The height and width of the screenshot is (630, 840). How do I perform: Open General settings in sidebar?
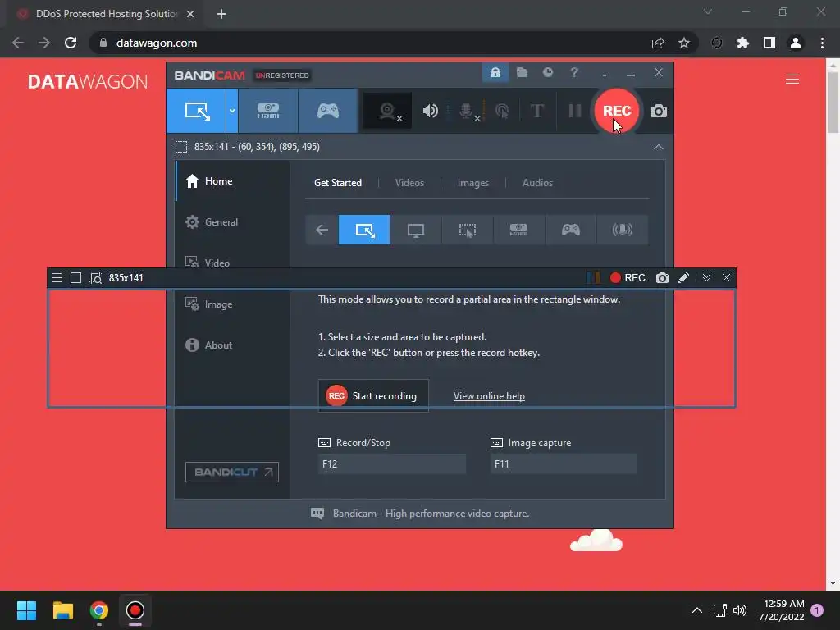click(x=232, y=221)
